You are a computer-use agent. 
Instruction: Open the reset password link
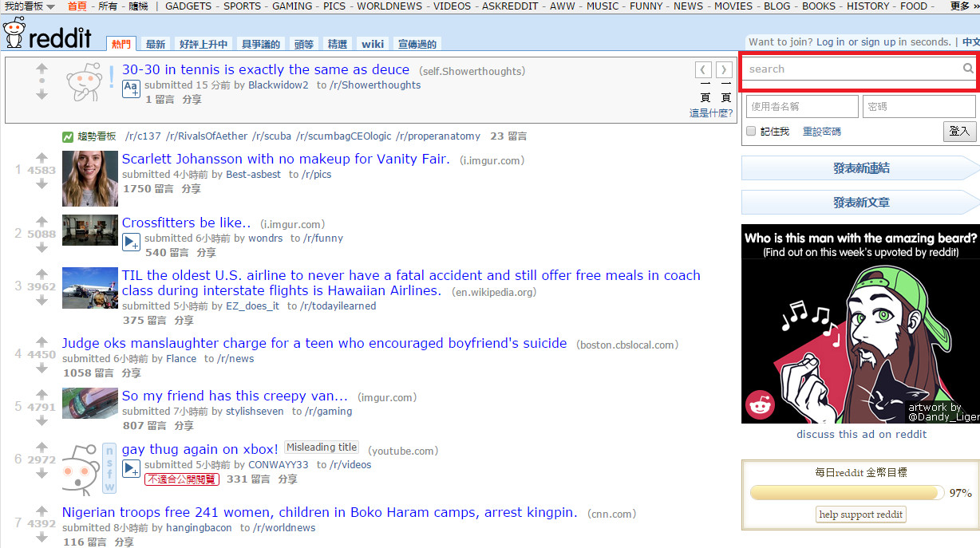pyautogui.click(x=821, y=132)
